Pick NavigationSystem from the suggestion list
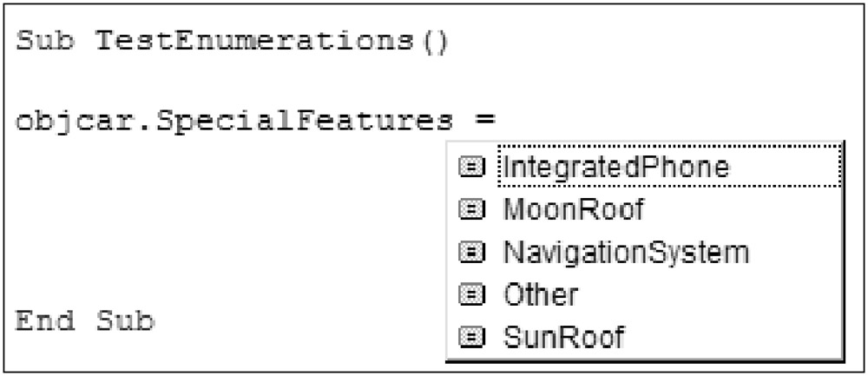This screenshot has width=868, height=376. (625, 253)
